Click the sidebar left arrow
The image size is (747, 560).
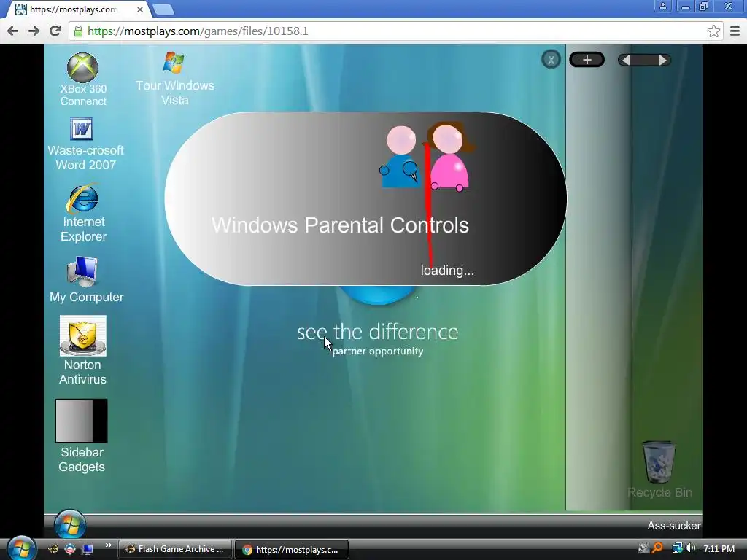tap(627, 60)
